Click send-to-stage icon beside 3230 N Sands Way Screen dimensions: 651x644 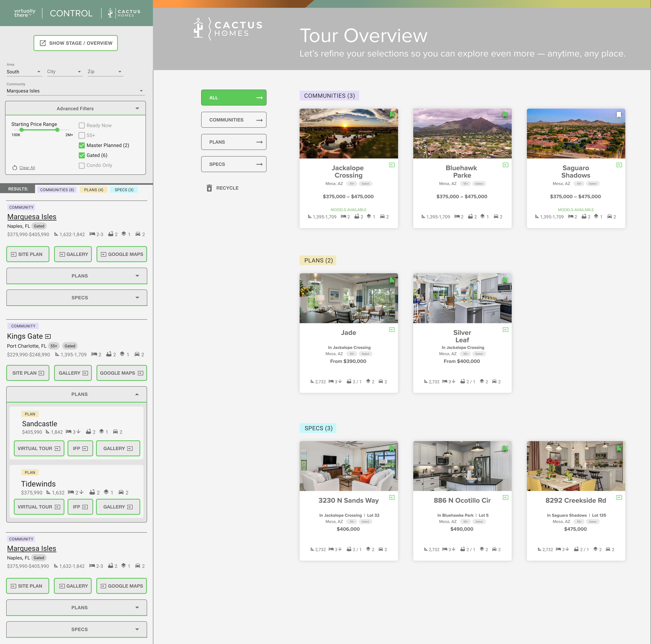point(392,497)
